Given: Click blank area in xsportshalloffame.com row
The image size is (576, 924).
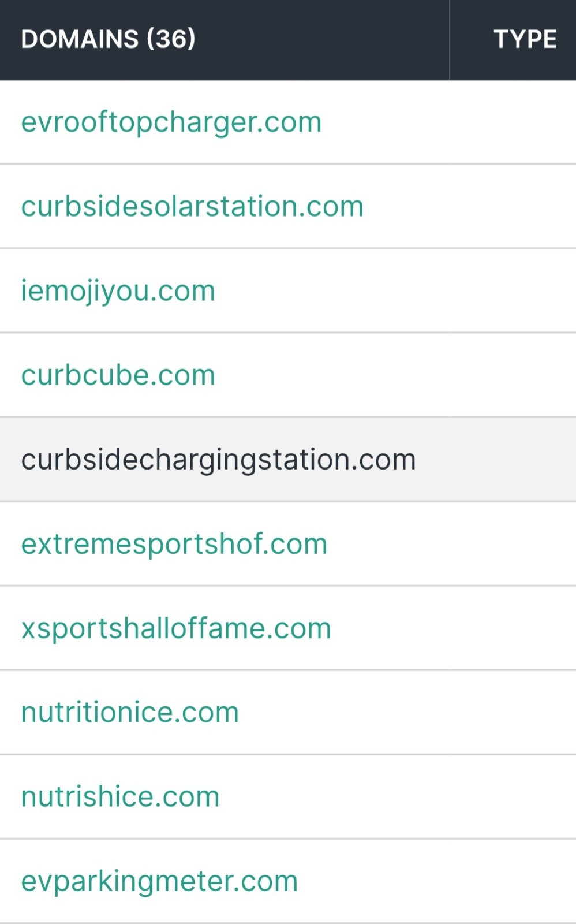Looking at the screenshot, I should (454, 628).
